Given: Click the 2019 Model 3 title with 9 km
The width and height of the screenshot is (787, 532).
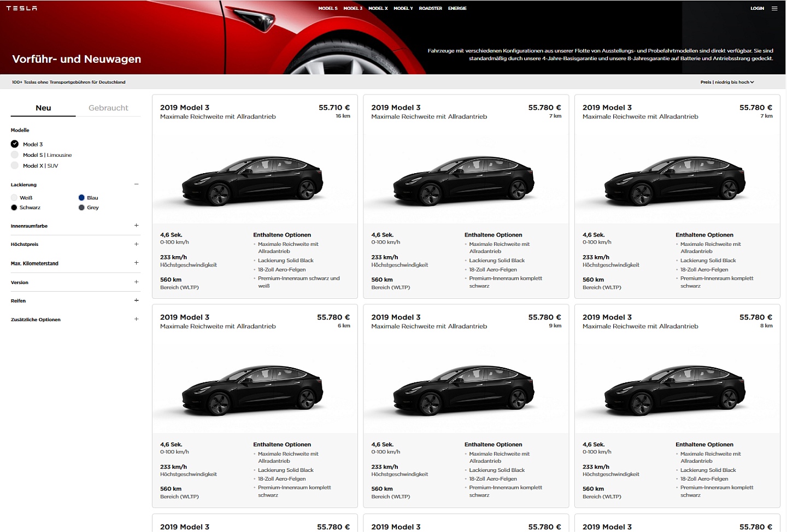Looking at the screenshot, I should click(x=396, y=317).
